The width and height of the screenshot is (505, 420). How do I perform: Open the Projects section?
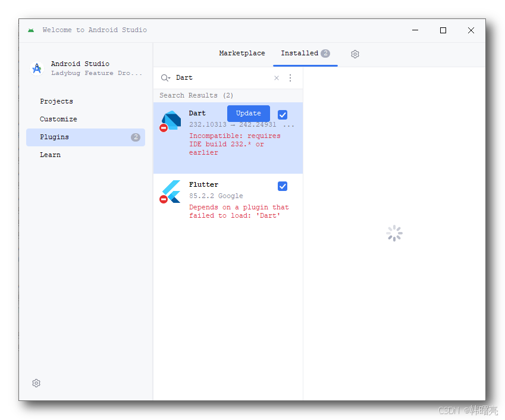click(x=57, y=101)
